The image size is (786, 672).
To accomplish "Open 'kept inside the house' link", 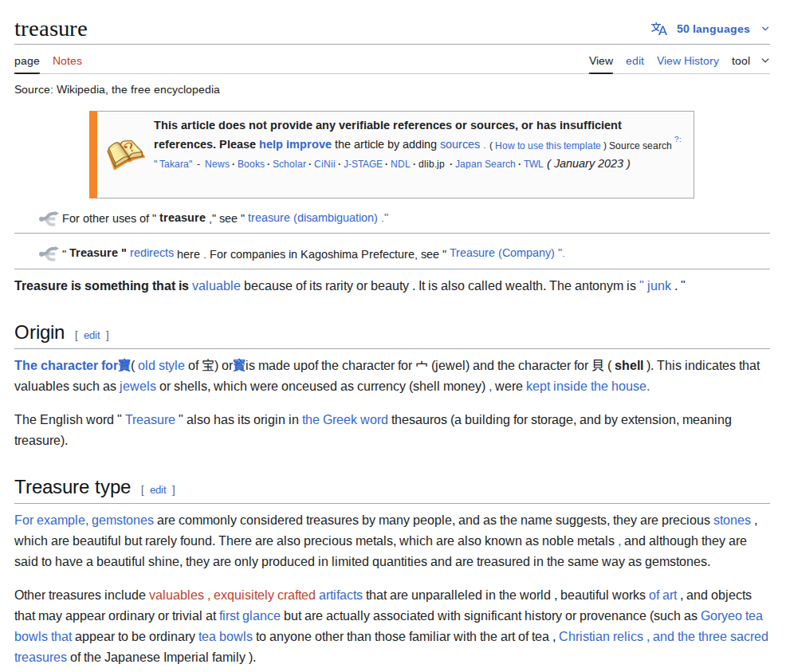I will [x=588, y=387].
